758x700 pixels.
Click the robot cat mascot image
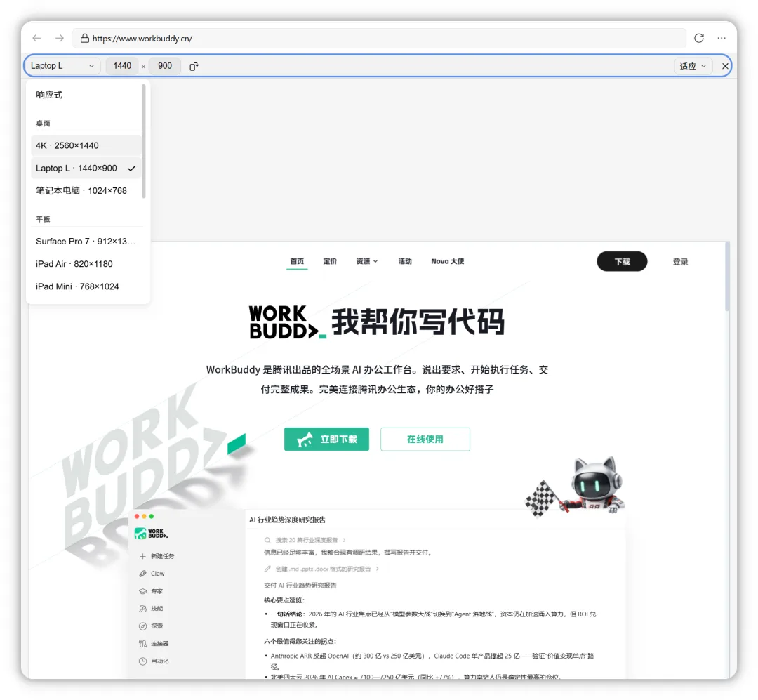click(576, 486)
